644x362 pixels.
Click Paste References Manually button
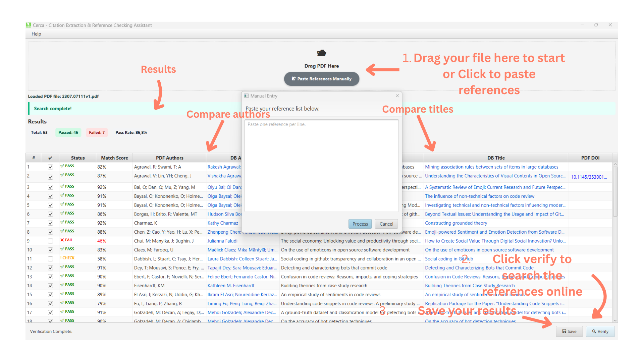(321, 79)
